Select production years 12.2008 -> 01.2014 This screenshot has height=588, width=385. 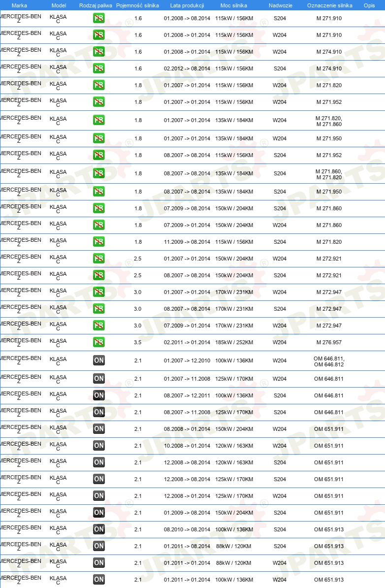pyautogui.click(x=187, y=496)
